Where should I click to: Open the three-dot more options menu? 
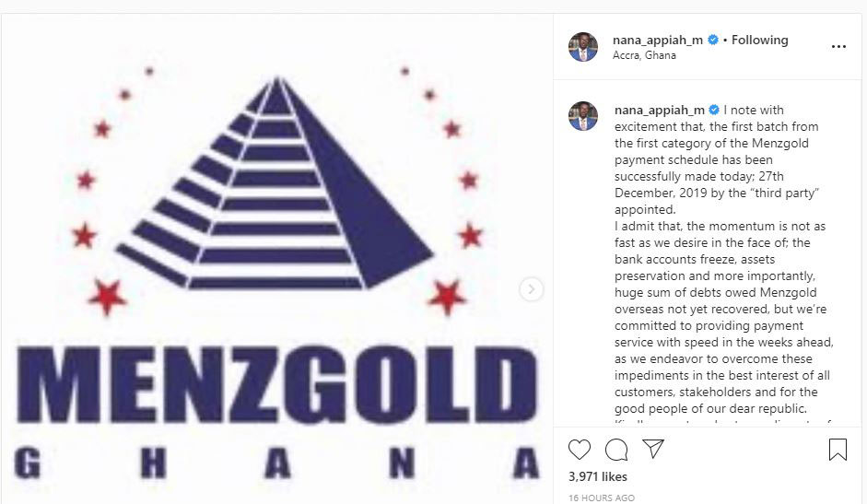pos(838,46)
